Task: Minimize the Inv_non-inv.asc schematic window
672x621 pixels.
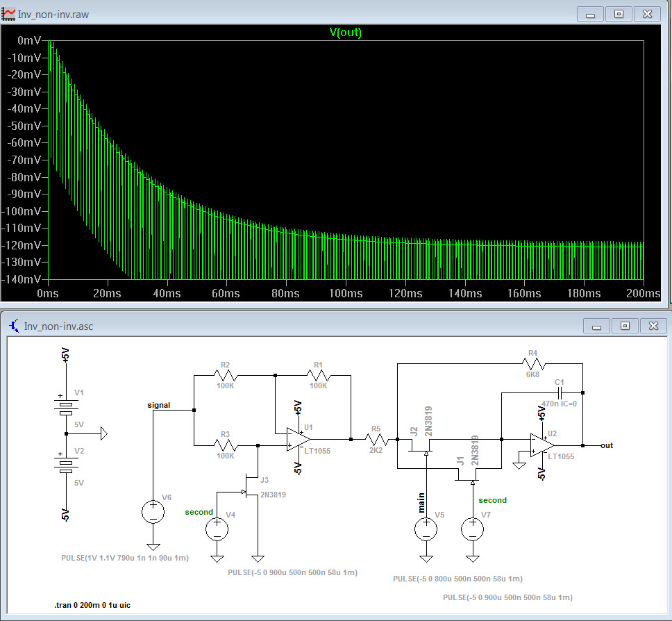Action: [x=596, y=325]
